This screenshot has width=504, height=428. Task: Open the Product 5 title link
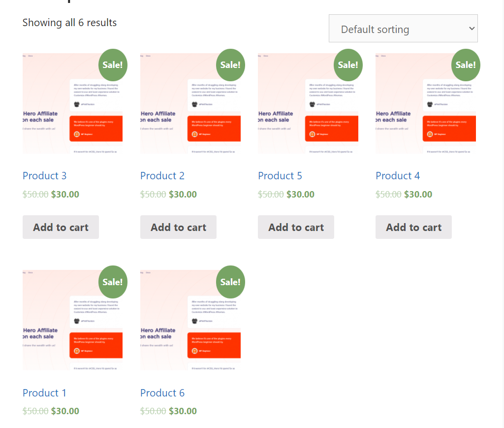[x=280, y=175]
